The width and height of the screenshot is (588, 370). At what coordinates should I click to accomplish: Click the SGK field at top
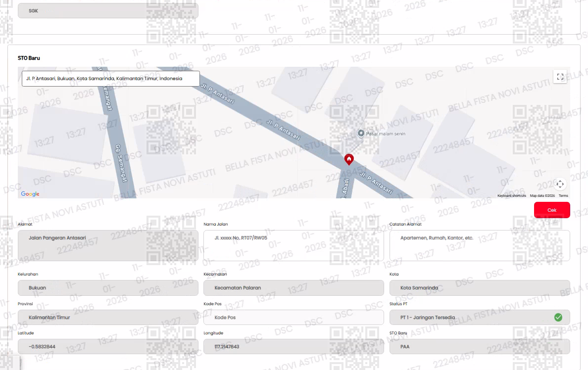point(108,11)
